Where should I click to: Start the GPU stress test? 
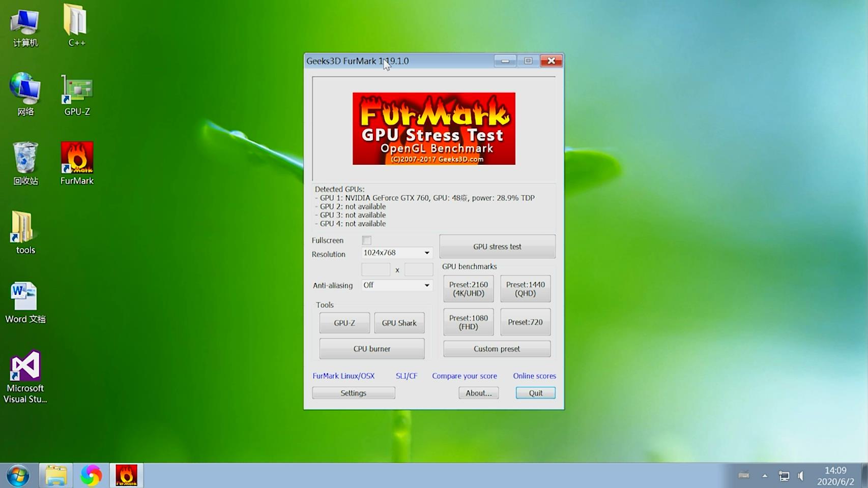[497, 247]
